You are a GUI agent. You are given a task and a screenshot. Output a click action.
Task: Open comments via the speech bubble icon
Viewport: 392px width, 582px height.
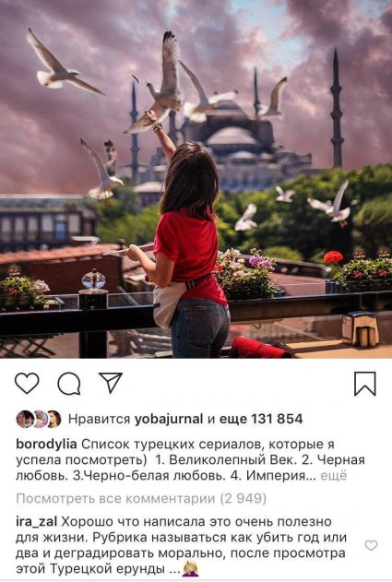pos(69,384)
